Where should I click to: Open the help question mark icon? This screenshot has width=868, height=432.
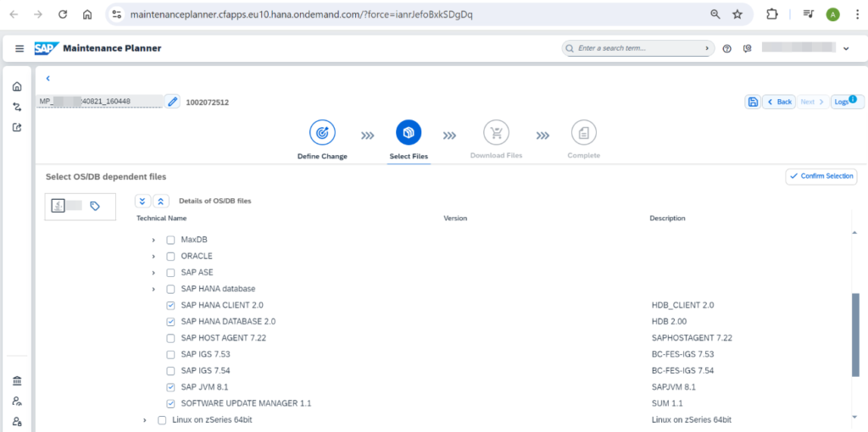[726, 48]
